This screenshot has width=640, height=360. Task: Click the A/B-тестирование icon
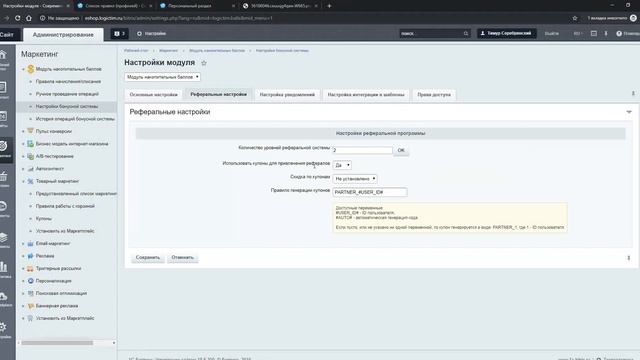click(x=30, y=156)
